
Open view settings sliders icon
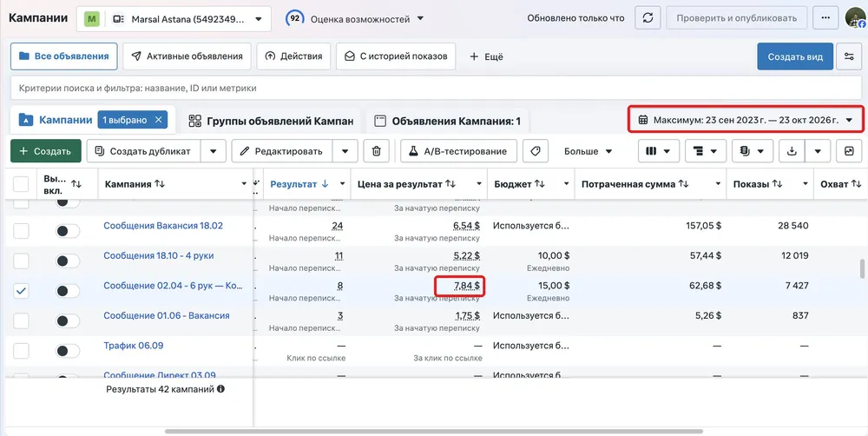point(849,56)
